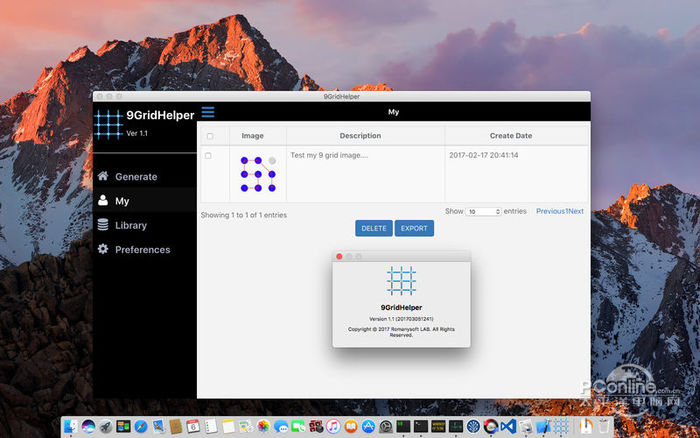
Task: Click the grid logo in About dialog
Action: tap(401, 280)
